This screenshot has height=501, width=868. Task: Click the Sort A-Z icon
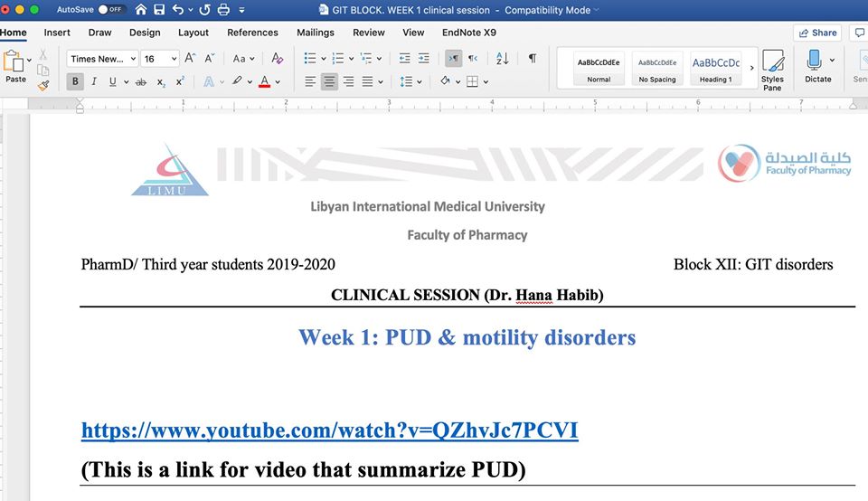[503, 59]
